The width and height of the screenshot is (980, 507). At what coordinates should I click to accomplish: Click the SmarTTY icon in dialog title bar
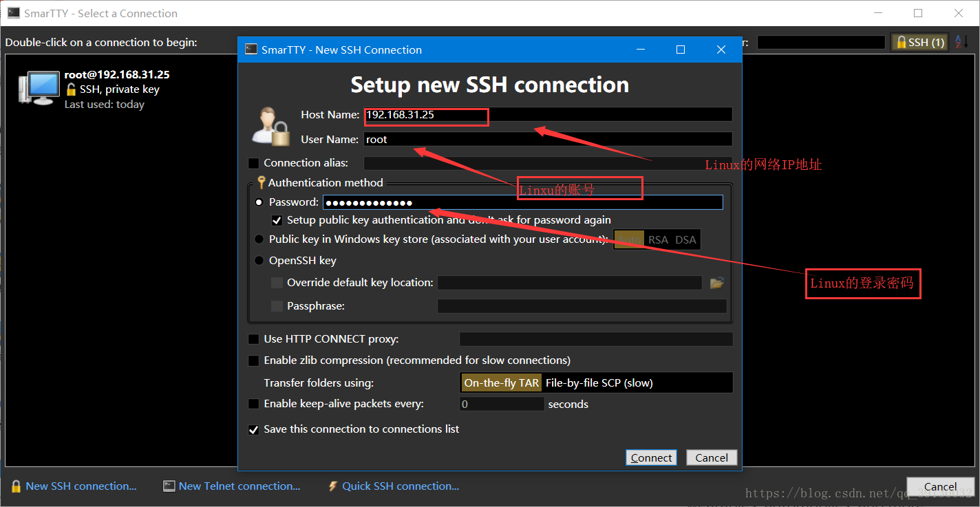click(251, 50)
